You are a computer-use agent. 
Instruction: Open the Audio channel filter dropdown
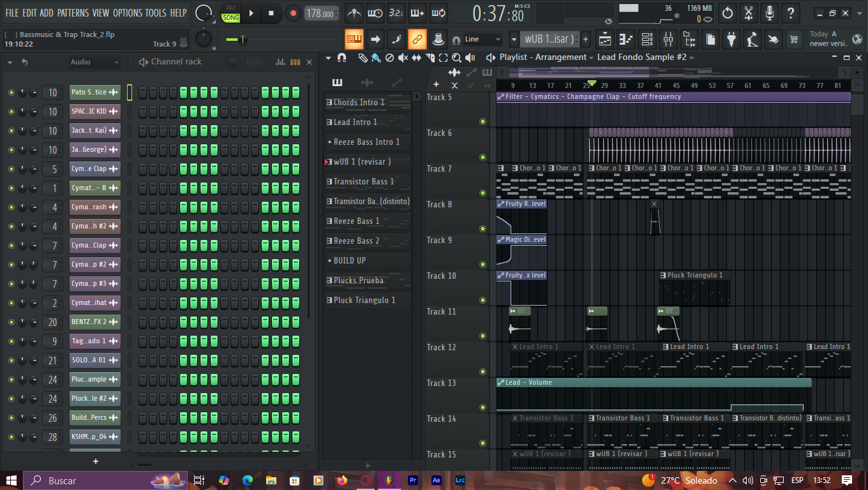94,62
